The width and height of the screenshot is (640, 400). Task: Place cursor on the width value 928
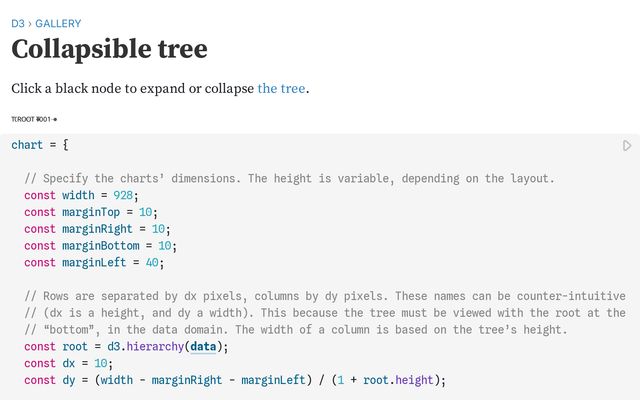pos(123,196)
